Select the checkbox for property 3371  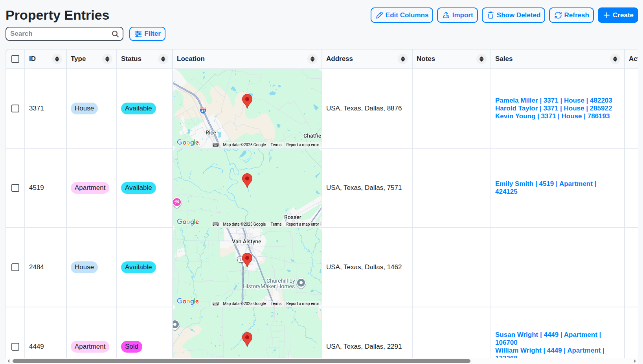(15, 108)
